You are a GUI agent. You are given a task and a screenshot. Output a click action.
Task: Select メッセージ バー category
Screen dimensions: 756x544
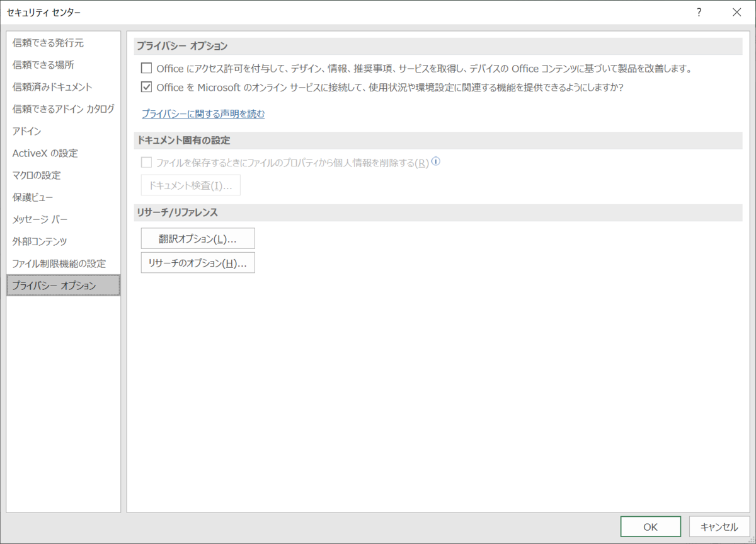63,219
